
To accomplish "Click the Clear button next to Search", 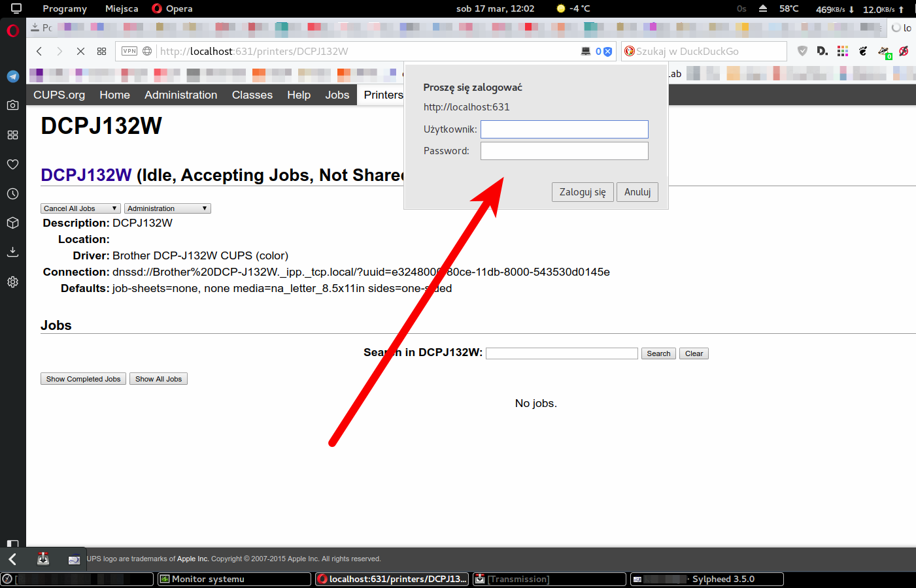I will 694,353.
